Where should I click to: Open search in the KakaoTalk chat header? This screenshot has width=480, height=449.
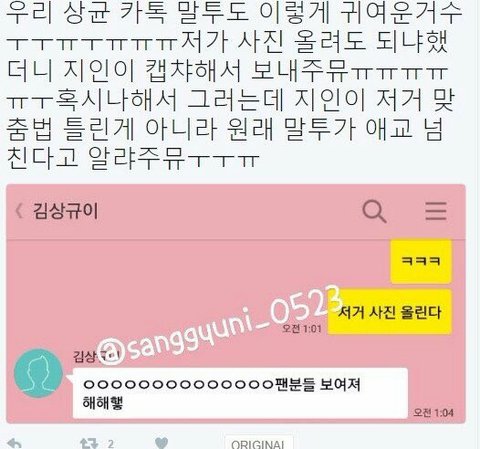click(x=374, y=211)
